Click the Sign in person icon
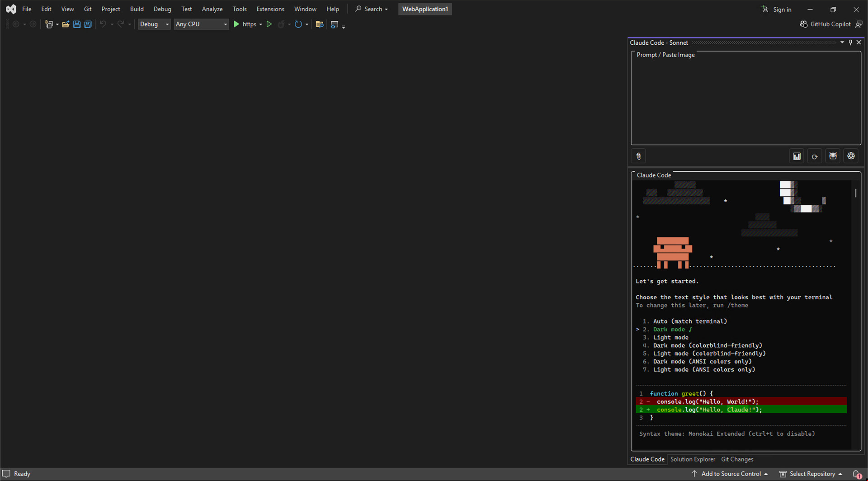This screenshot has width=868, height=481. tap(764, 9)
